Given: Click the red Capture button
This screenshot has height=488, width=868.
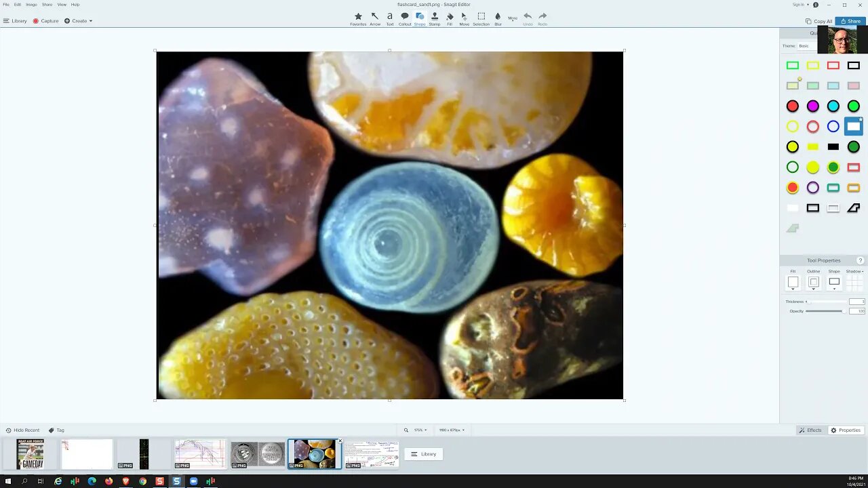Looking at the screenshot, I should click(x=45, y=21).
